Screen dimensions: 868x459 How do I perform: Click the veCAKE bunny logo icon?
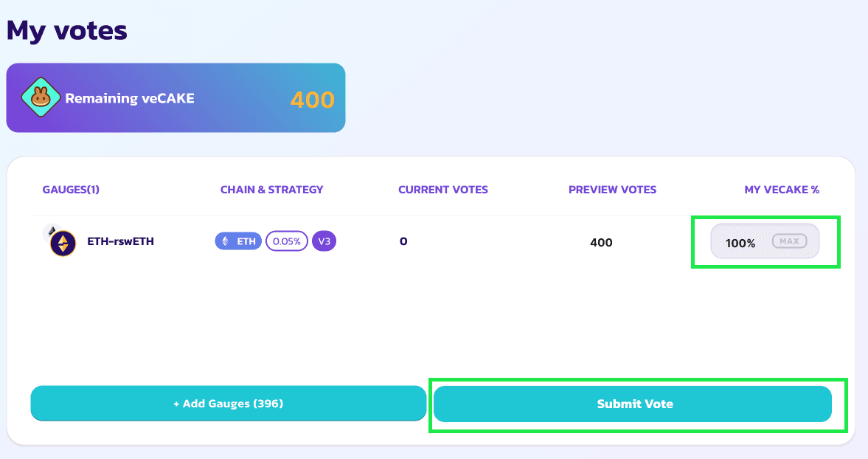tap(40, 98)
